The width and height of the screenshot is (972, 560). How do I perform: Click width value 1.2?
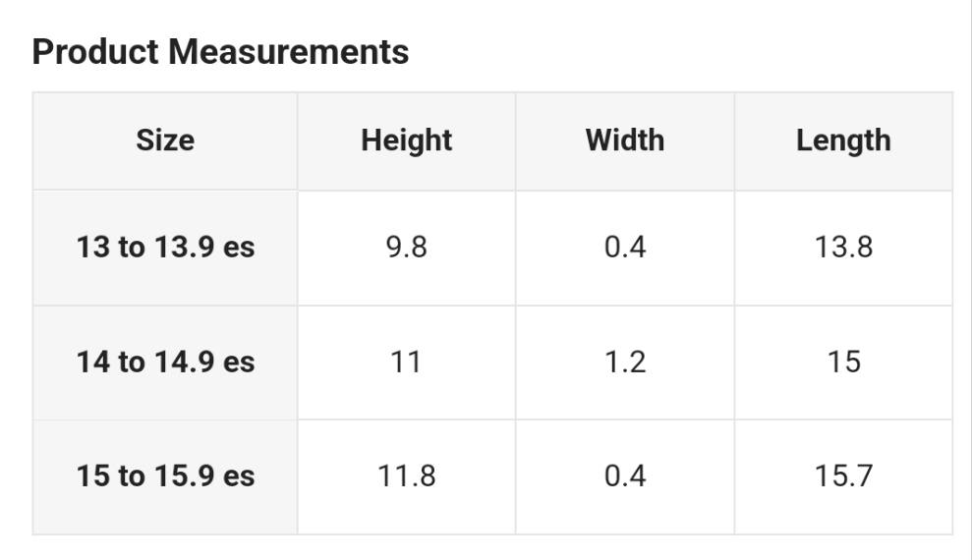[624, 362]
